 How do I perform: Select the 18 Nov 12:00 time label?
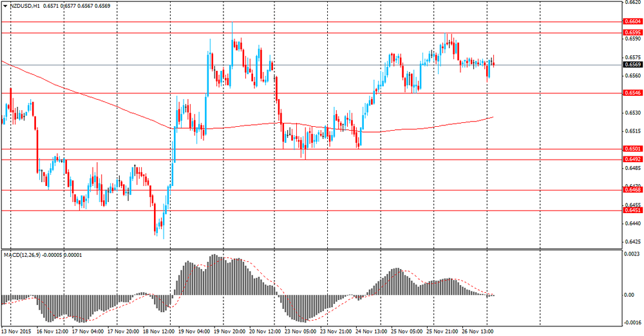pyautogui.click(x=158, y=331)
